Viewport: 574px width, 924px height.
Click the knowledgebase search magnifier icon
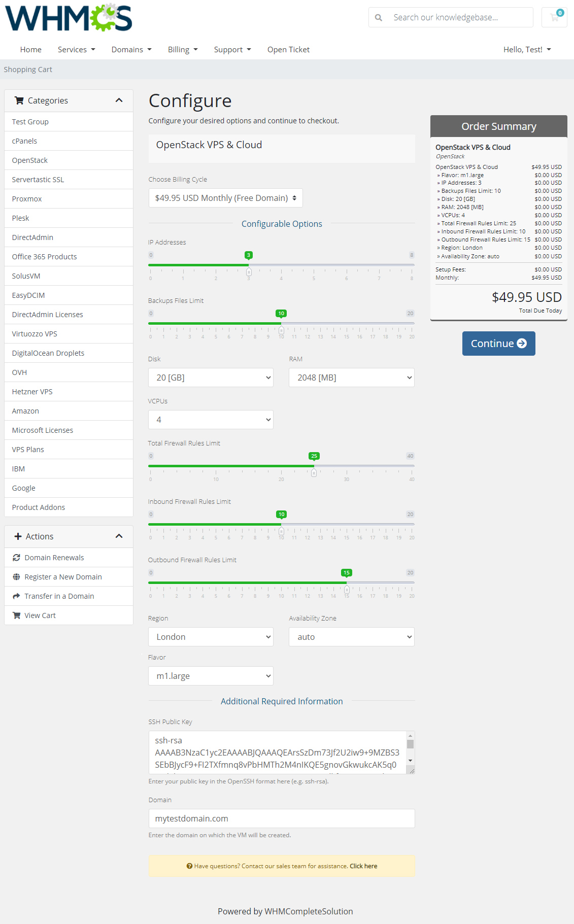pyautogui.click(x=379, y=18)
